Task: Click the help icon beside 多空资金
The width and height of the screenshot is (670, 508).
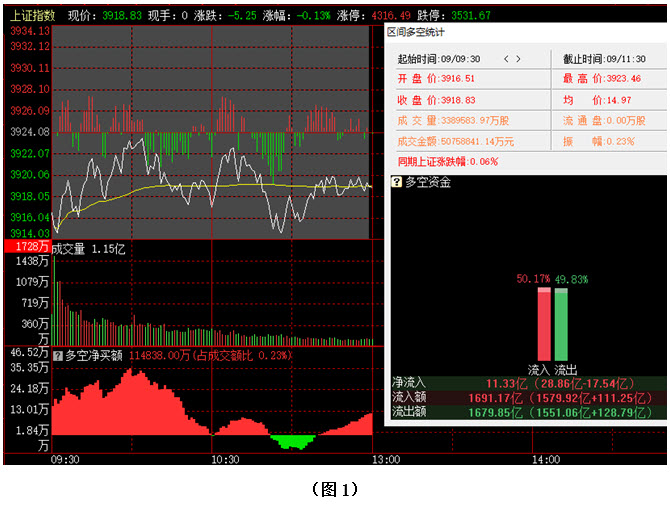Action: [397, 182]
